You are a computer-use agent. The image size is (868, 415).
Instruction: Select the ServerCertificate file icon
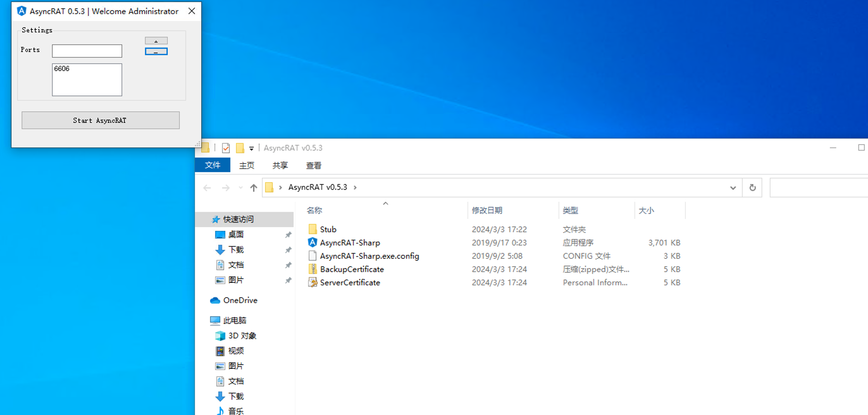click(313, 282)
